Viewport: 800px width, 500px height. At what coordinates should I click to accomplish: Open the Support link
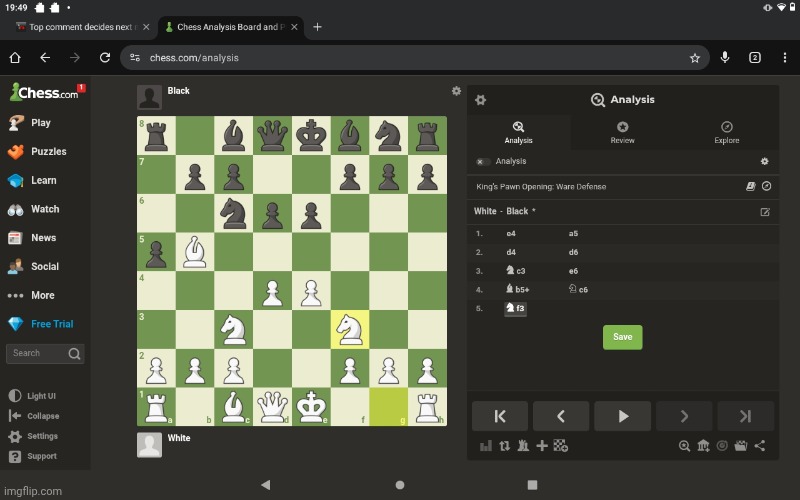[x=33, y=456]
